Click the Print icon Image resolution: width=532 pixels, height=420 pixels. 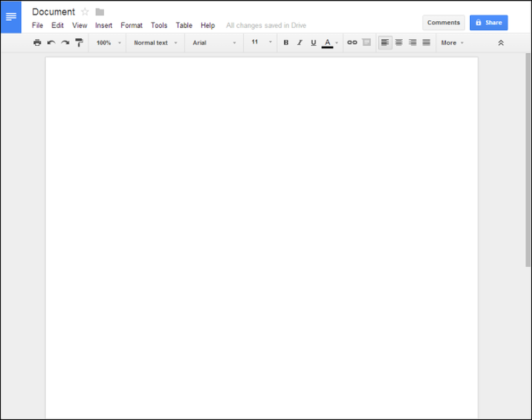37,43
